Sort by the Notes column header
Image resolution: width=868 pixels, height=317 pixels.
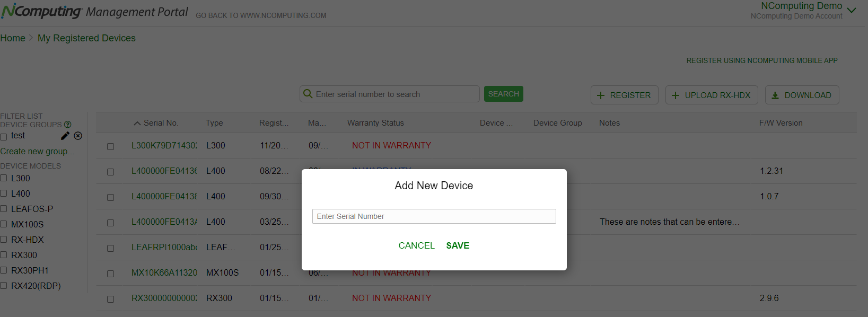609,123
